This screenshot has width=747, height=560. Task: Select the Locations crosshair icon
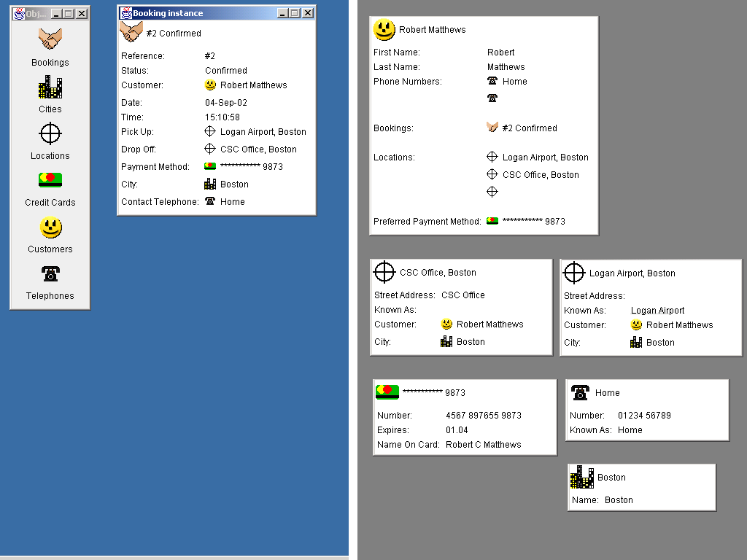click(x=50, y=134)
